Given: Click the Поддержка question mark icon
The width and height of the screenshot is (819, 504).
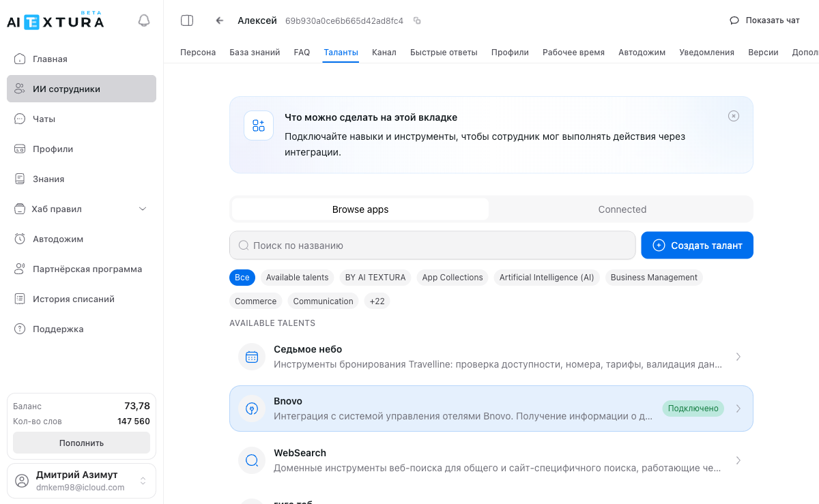Looking at the screenshot, I should [x=20, y=329].
